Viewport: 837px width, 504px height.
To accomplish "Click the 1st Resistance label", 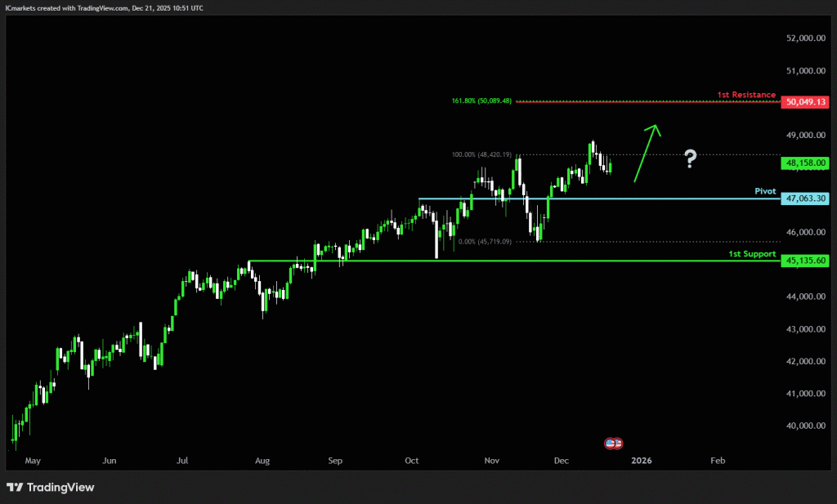I will (x=746, y=95).
